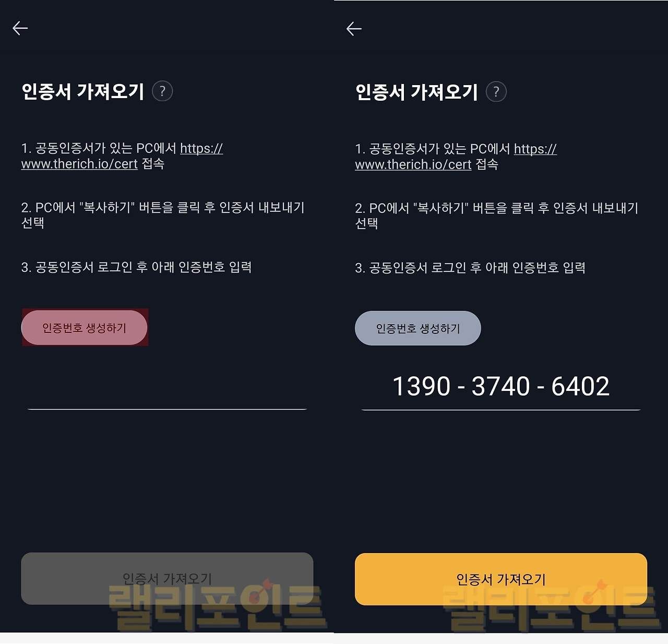Click the 인증서 가져오기 heading above generated code
Screen dimensions: 668x644
pos(416,92)
